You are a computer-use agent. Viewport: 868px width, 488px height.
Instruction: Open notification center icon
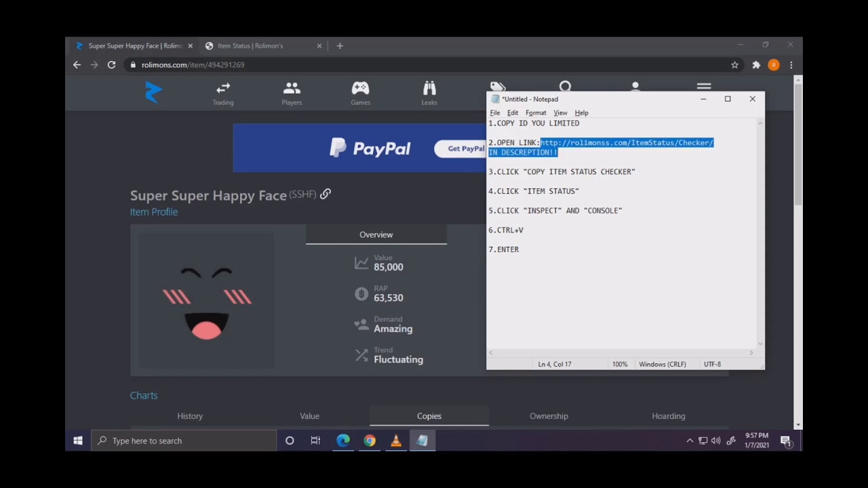point(785,441)
